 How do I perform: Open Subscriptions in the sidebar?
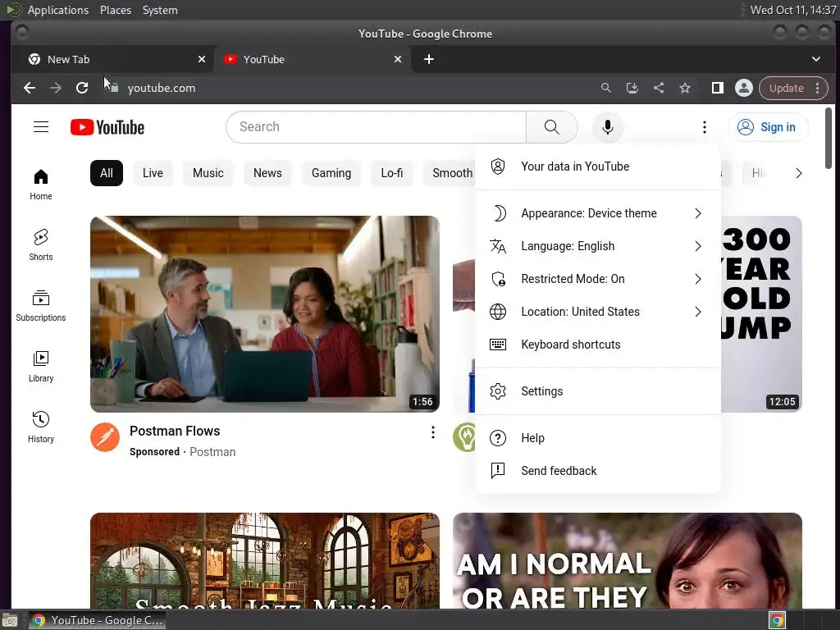click(41, 306)
